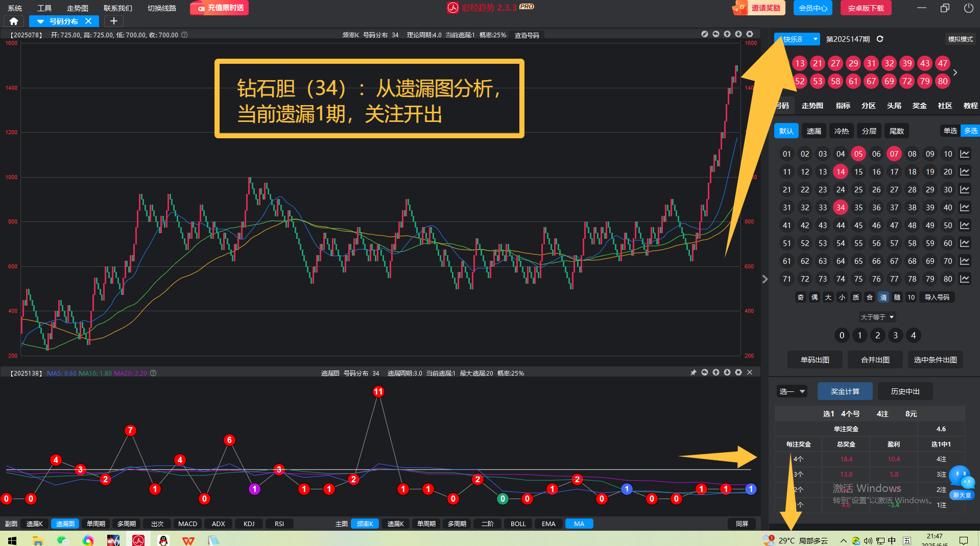Click the help icon beside 收:700.00

(x=185, y=35)
